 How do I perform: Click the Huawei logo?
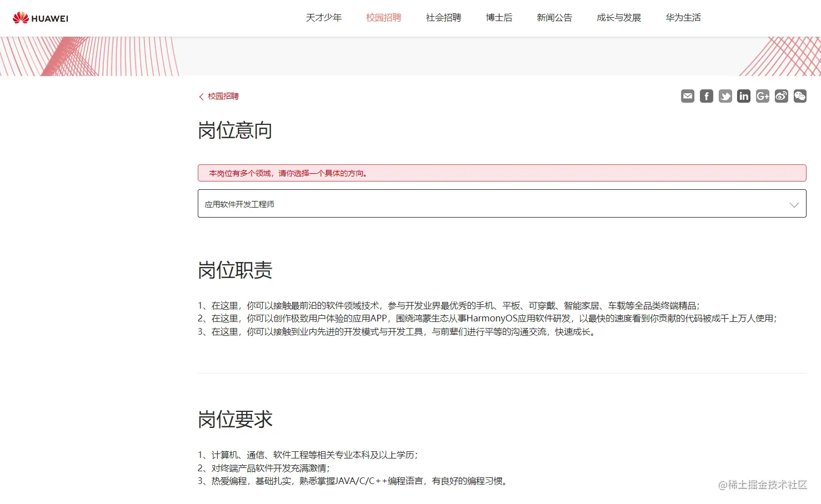tap(41, 18)
